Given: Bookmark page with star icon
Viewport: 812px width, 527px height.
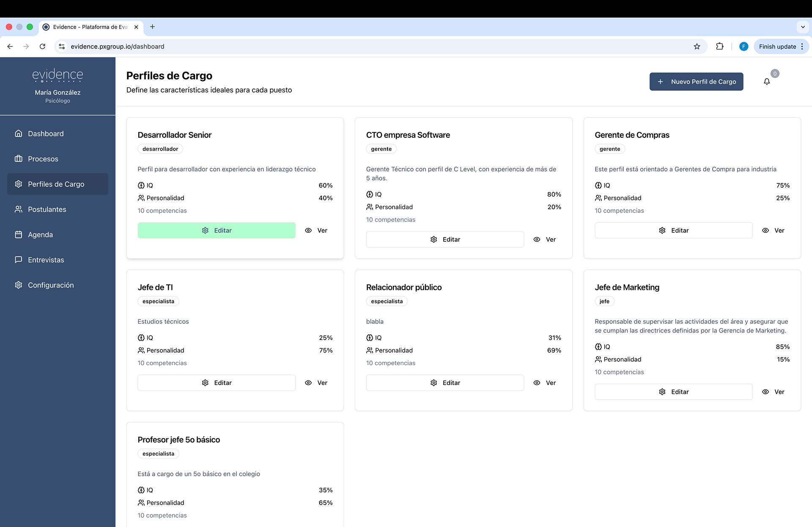Looking at the screenshot, I should [x=697, y=46].
